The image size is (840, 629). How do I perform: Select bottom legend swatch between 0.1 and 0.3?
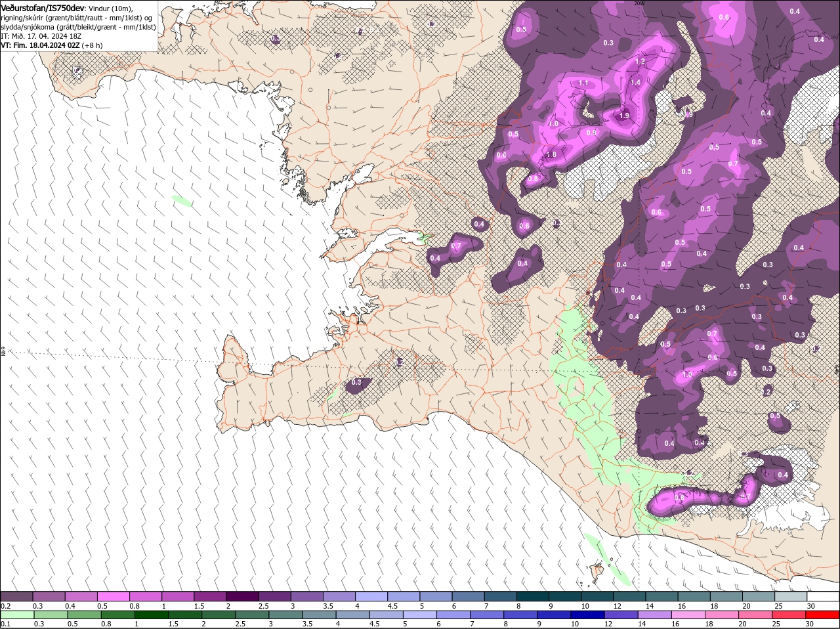18,615
